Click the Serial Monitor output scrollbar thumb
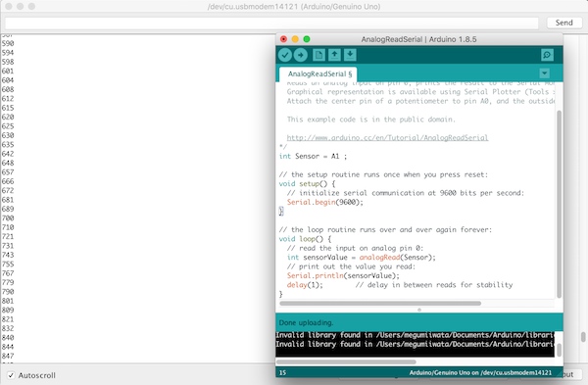 [583, 337]
